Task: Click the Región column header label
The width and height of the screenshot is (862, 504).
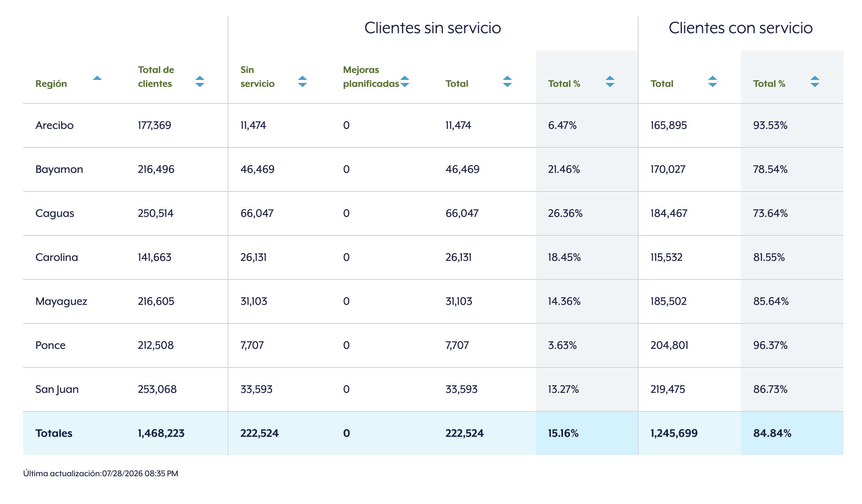Action: (51, 84)
